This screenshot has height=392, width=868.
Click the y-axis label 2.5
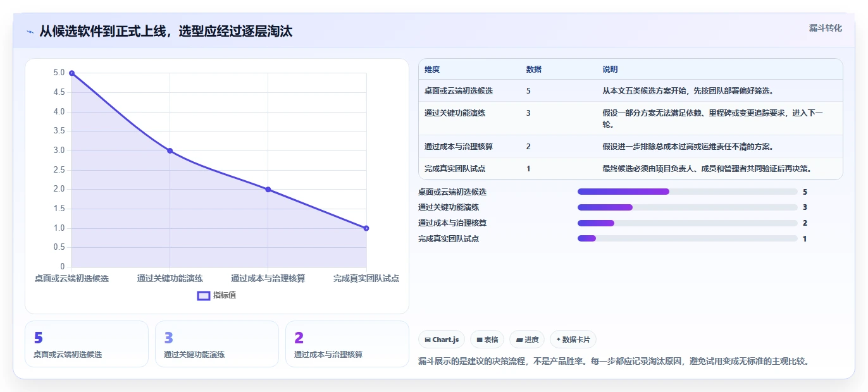[58, 170]
